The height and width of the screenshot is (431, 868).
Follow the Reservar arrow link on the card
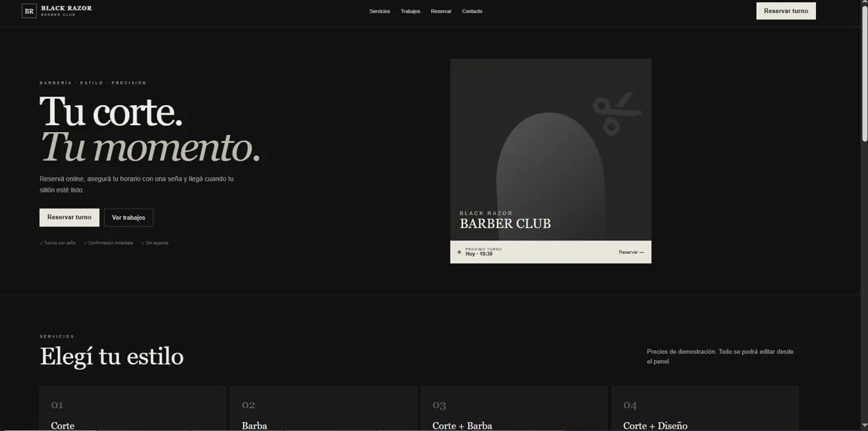click(631, 252)
